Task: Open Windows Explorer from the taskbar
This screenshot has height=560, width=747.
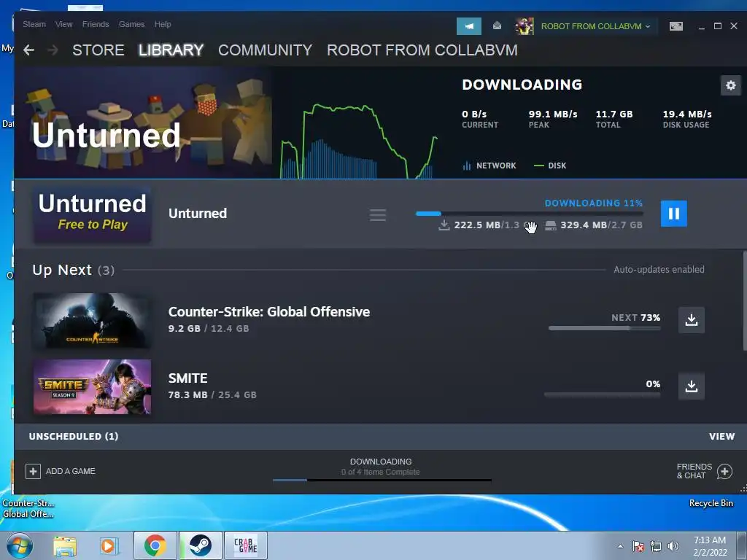Action: tap(65, 545)
